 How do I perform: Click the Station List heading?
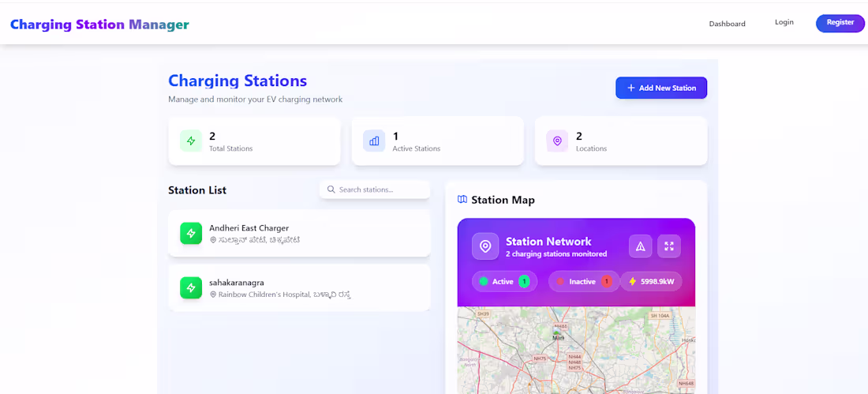pos(197,190)
